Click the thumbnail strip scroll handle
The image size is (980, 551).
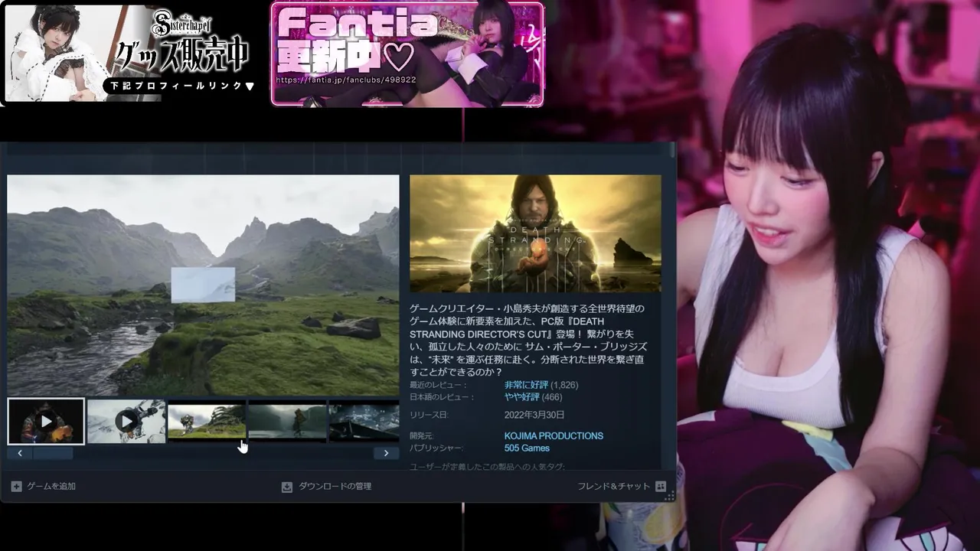click(x=53, y=453)
